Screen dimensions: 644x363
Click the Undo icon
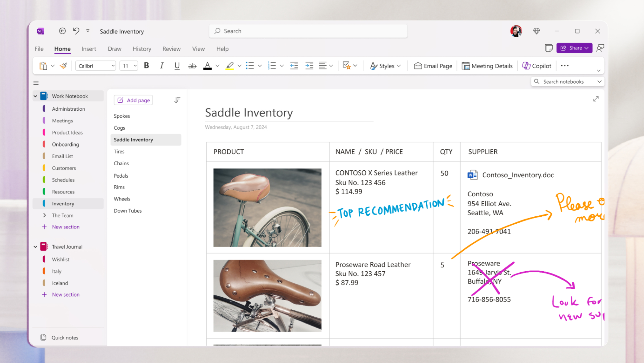(x=76, y=31)
